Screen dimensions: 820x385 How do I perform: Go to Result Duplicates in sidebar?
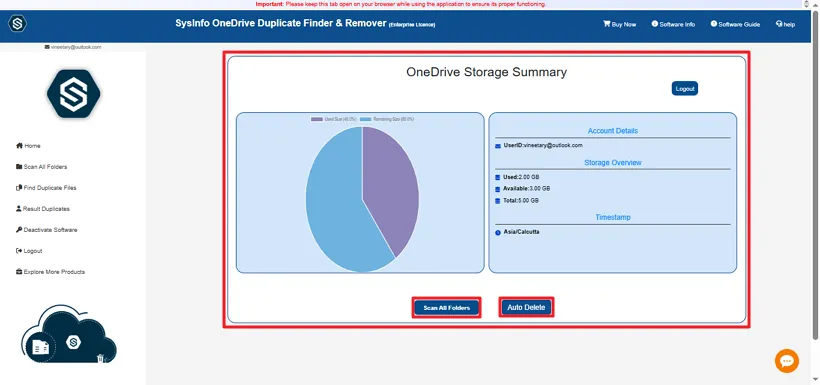pyautogui.click(x=42, y=209)
